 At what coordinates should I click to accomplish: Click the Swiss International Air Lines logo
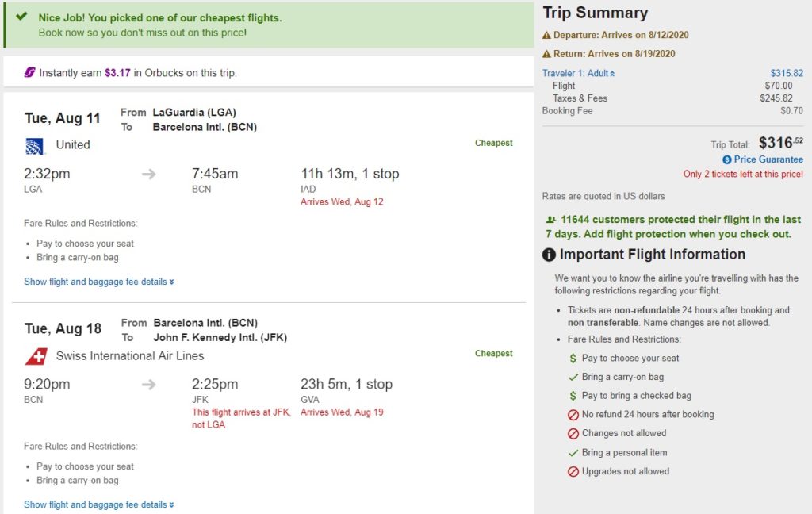tap(36, 356)
